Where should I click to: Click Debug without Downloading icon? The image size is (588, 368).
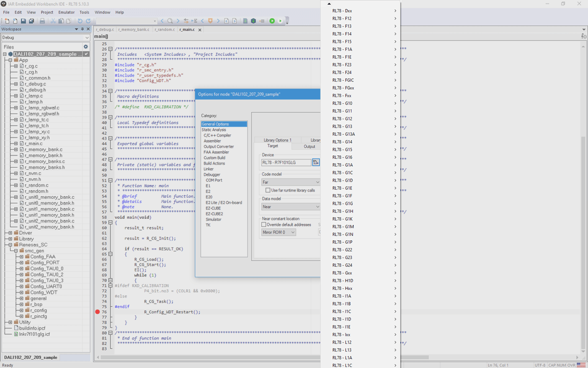[x=280, y=21]
